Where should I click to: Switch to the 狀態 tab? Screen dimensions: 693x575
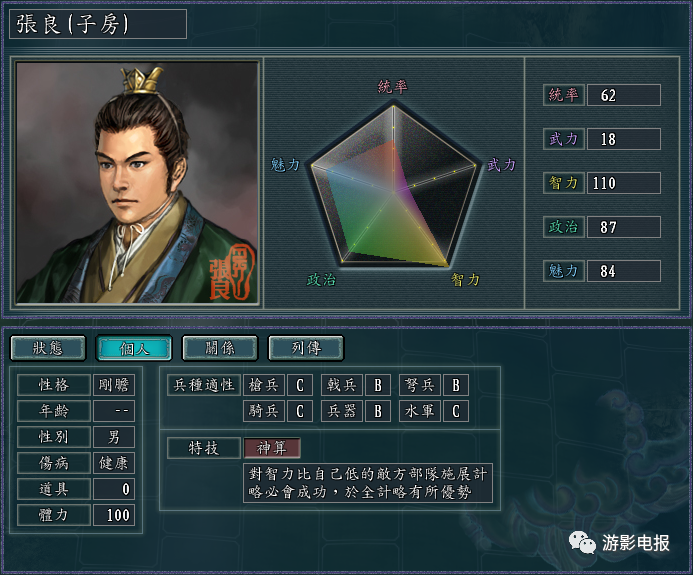(x=48, y=348)
